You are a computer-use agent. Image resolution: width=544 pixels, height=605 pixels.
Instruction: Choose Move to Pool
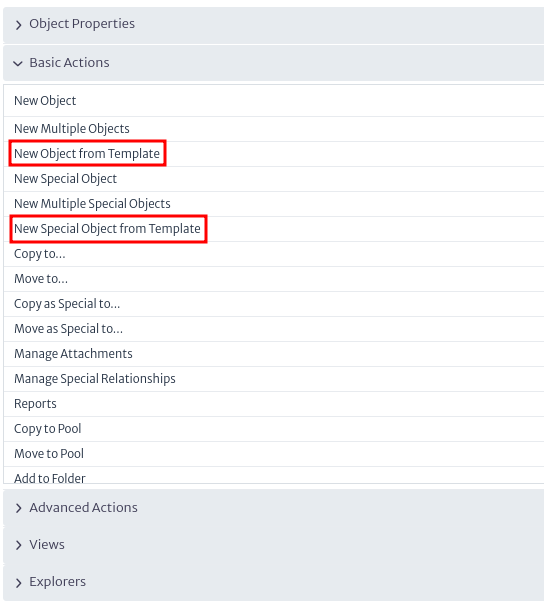pos(274,454)
